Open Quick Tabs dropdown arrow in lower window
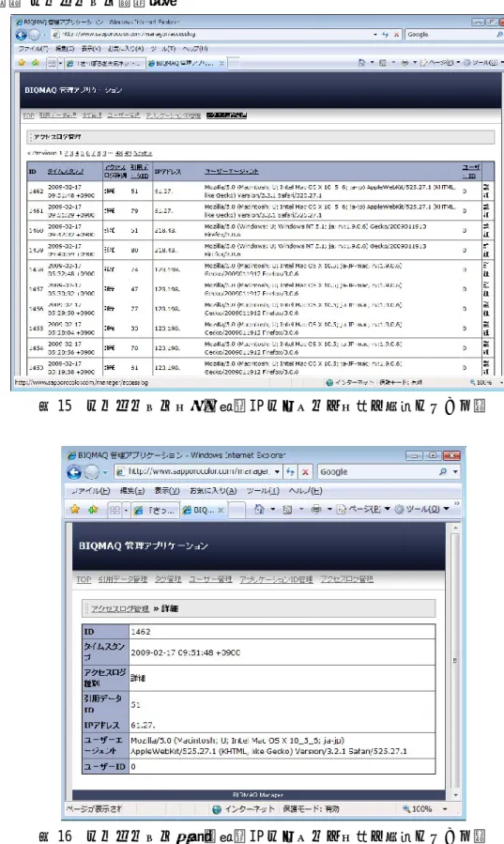 126,510
